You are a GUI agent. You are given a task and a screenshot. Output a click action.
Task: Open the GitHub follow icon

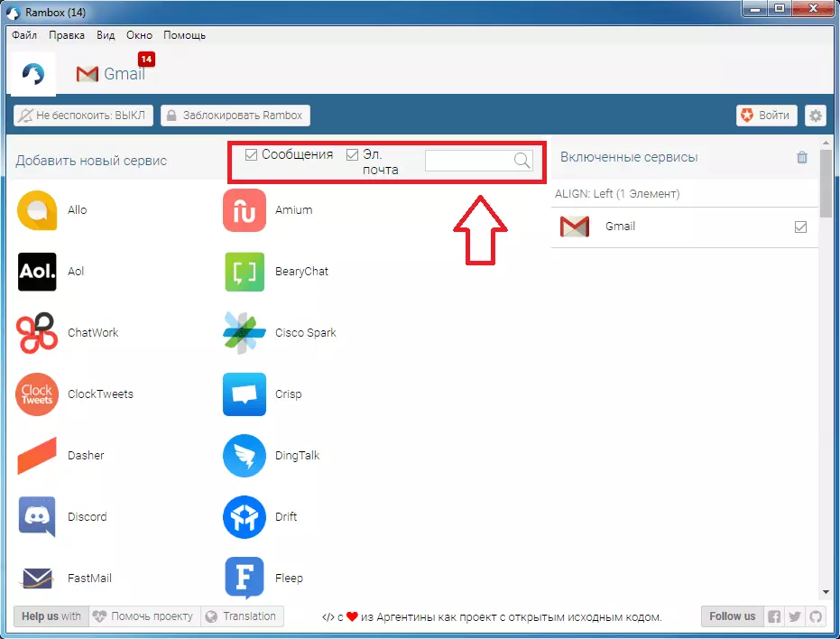point(816,616)
